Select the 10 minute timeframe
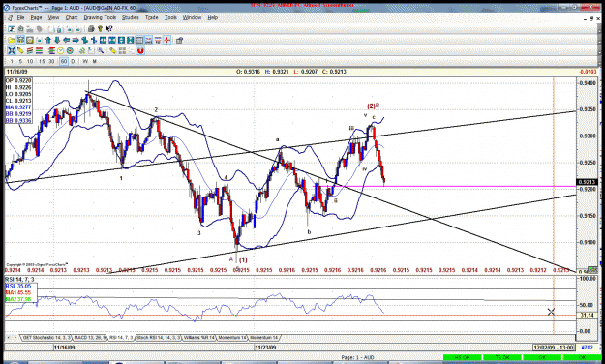Screen dimensions: 605x364 tap(30, 61)
